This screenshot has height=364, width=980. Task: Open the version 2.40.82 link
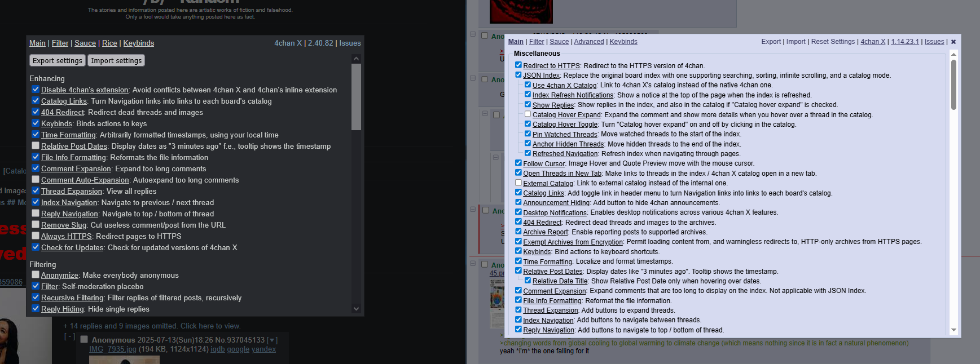320,43
